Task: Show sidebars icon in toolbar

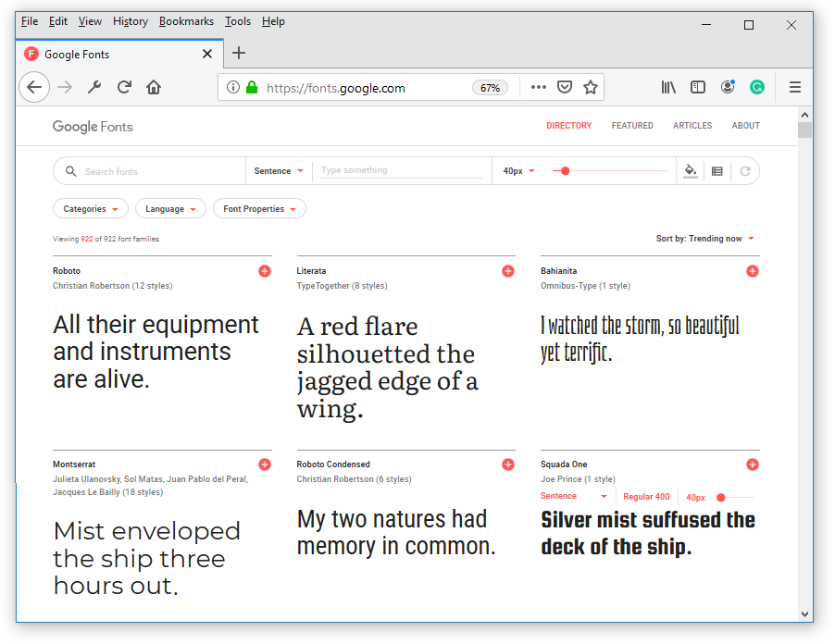Action: tap(698, 87)
